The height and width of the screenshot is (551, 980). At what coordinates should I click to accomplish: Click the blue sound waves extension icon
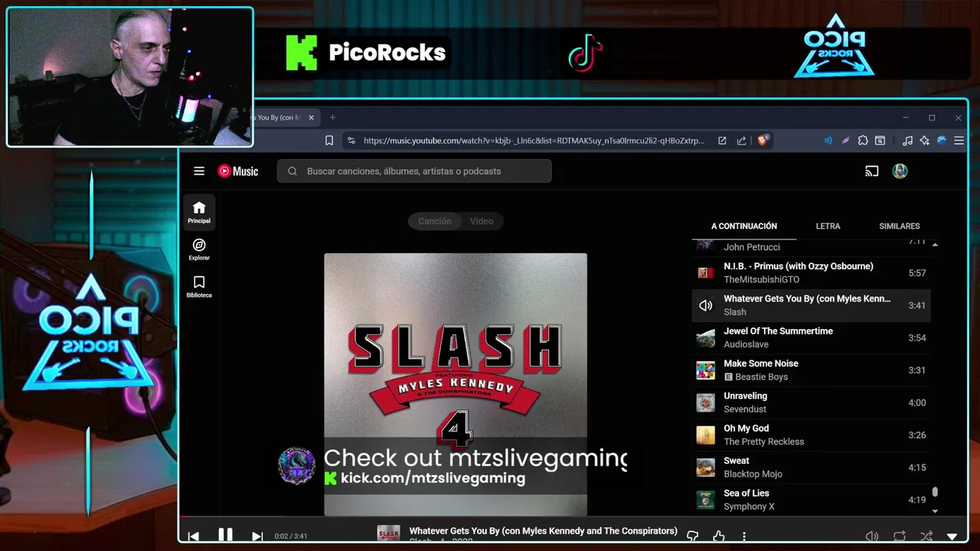[x=828, y=141]
